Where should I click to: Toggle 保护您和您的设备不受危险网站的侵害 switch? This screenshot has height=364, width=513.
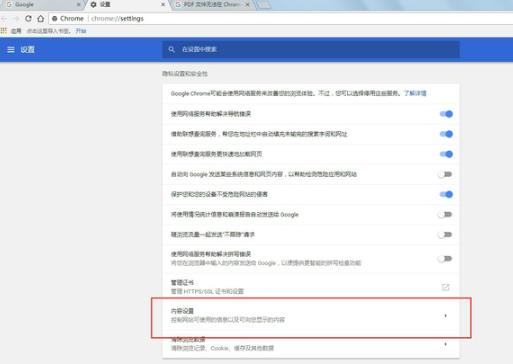click(446, 194)
